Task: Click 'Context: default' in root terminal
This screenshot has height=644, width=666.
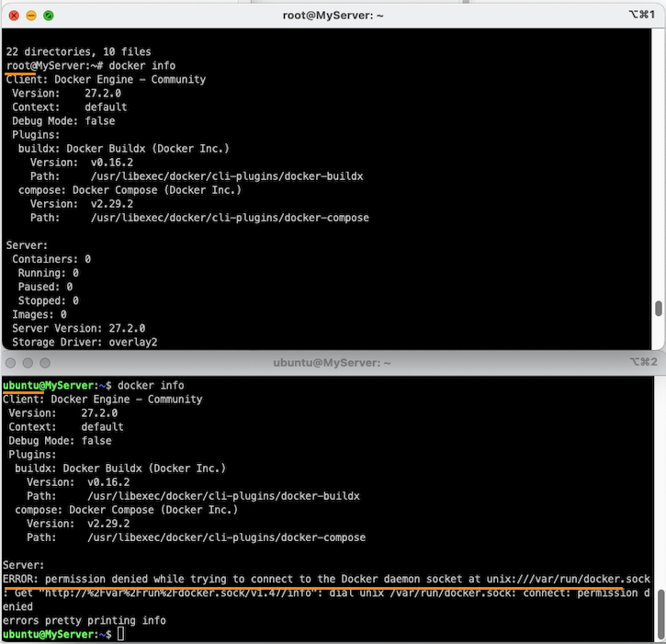Action: pos(69,107)
